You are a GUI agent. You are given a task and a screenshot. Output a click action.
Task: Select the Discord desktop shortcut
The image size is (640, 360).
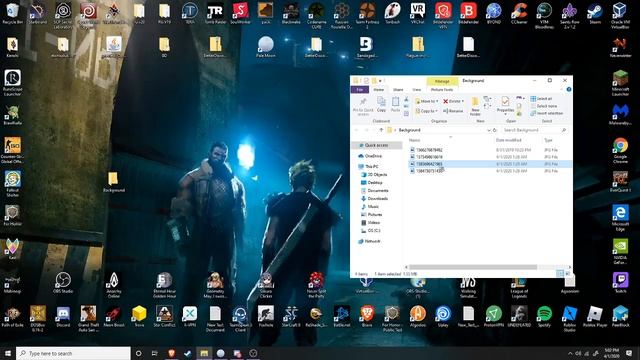[x=63, y=316]
